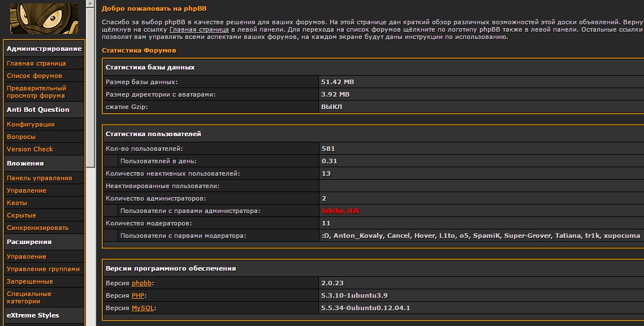
Task: Click the Version Check link
Action: coord(30,149)
